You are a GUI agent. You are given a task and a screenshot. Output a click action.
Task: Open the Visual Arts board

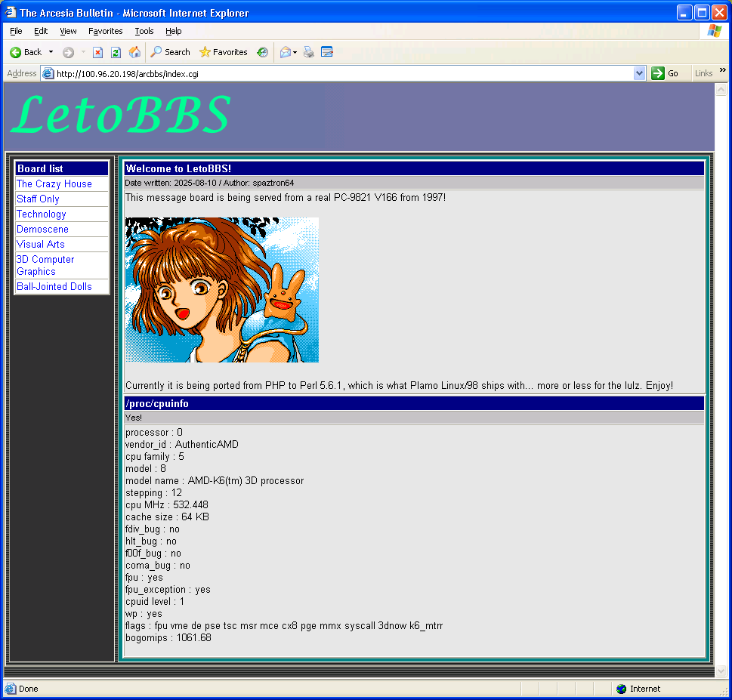click(41, 244)
